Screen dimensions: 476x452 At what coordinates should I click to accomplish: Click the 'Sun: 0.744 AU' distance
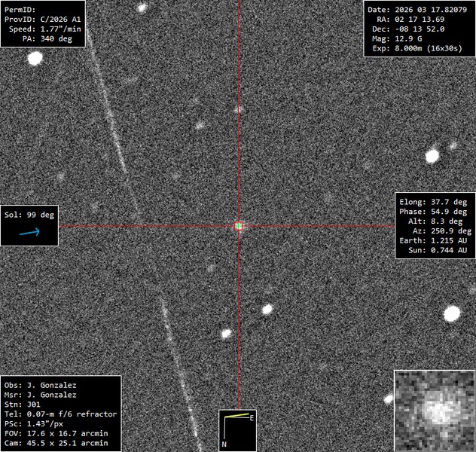(438, 250)
